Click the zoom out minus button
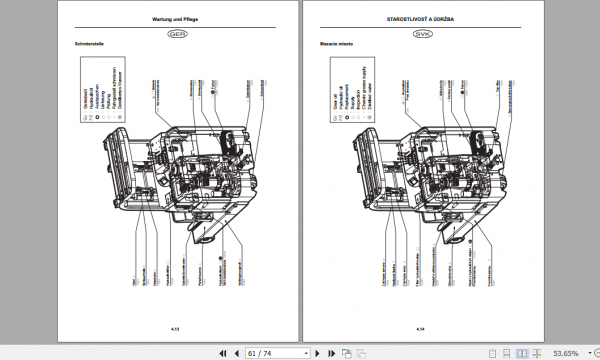This screenshot has width=600, height=360. 597,353
